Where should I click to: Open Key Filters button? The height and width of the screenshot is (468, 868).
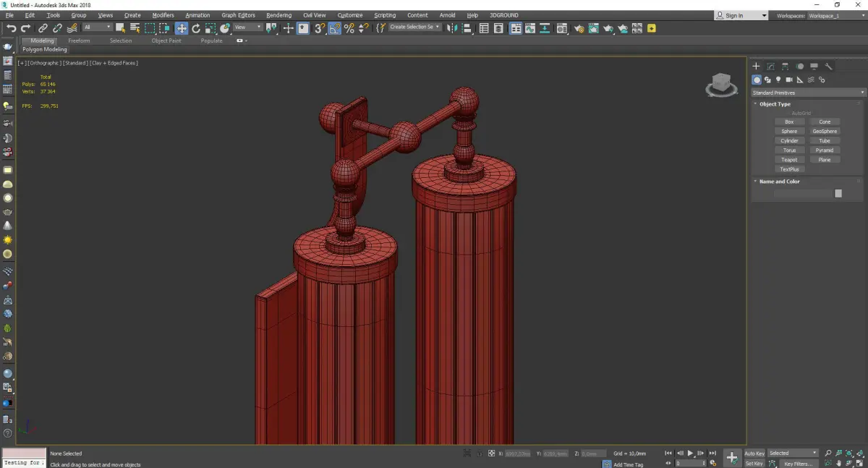pyautogui.click(x=798, y=464)
